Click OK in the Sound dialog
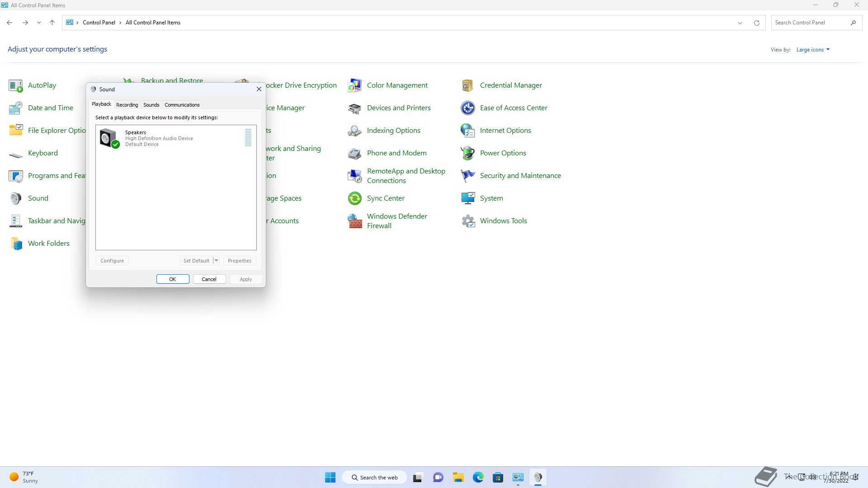 pos(173,279)
